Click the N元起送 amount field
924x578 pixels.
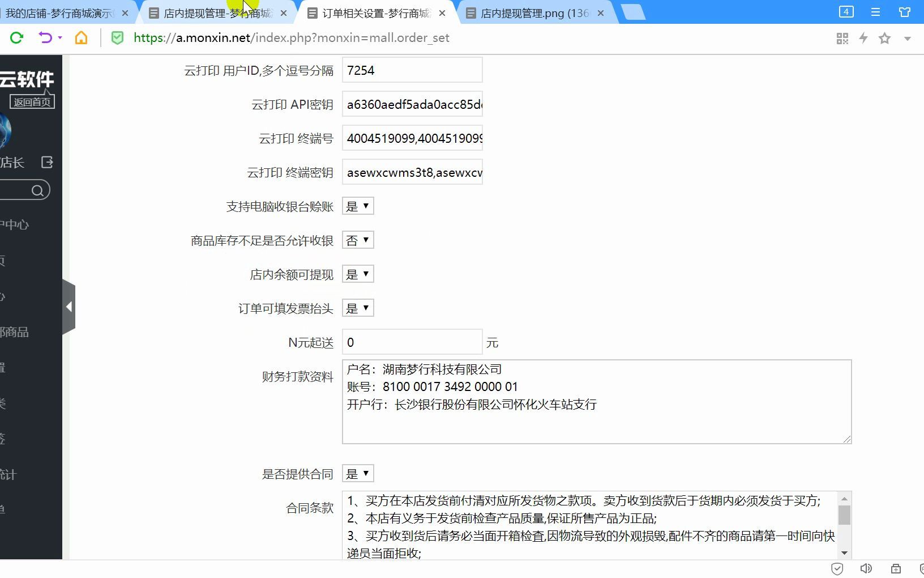point(412,342)
